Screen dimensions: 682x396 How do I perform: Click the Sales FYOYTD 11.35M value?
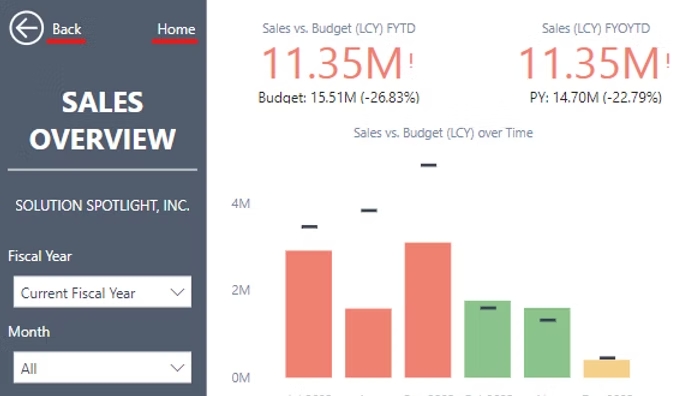click(x=589, y=64)
